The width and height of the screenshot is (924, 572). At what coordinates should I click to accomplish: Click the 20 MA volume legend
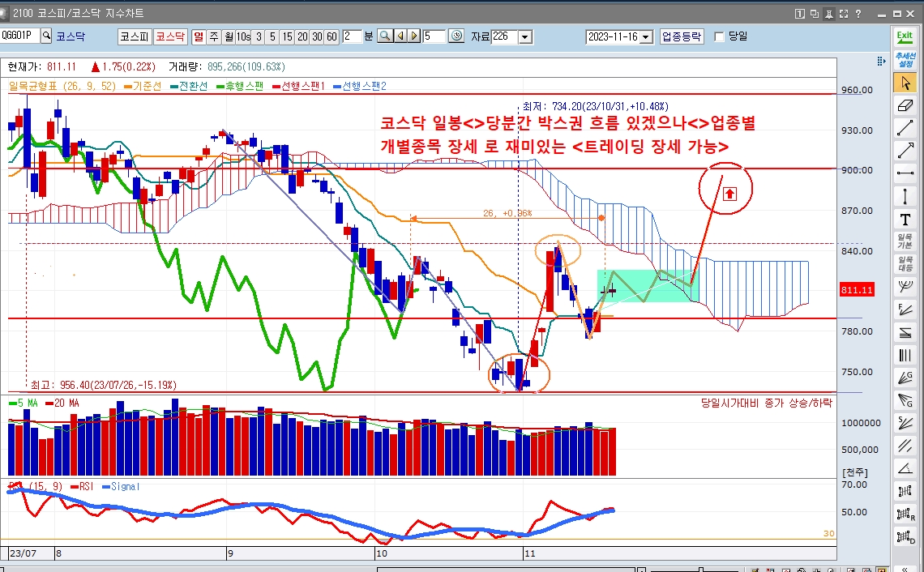click(62, 403)
